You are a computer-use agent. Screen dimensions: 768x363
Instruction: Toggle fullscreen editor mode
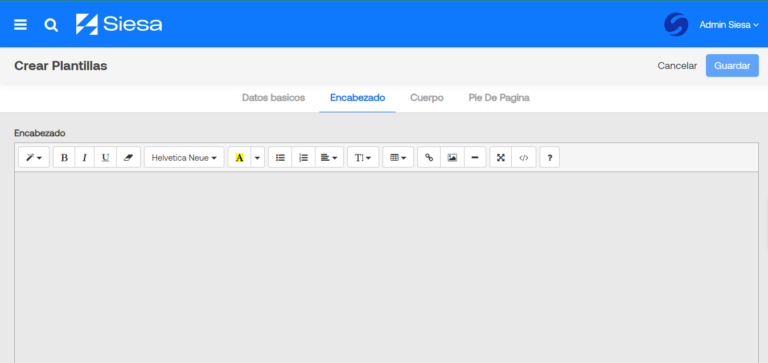501,158
